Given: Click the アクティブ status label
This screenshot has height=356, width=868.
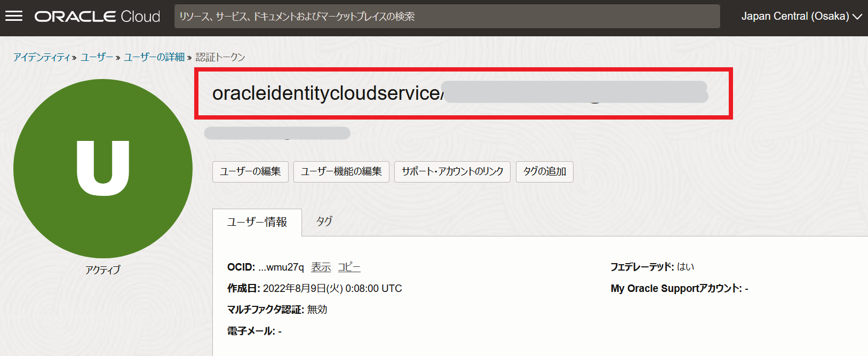Looking at the screenshot, I should (x=103, y=270).
